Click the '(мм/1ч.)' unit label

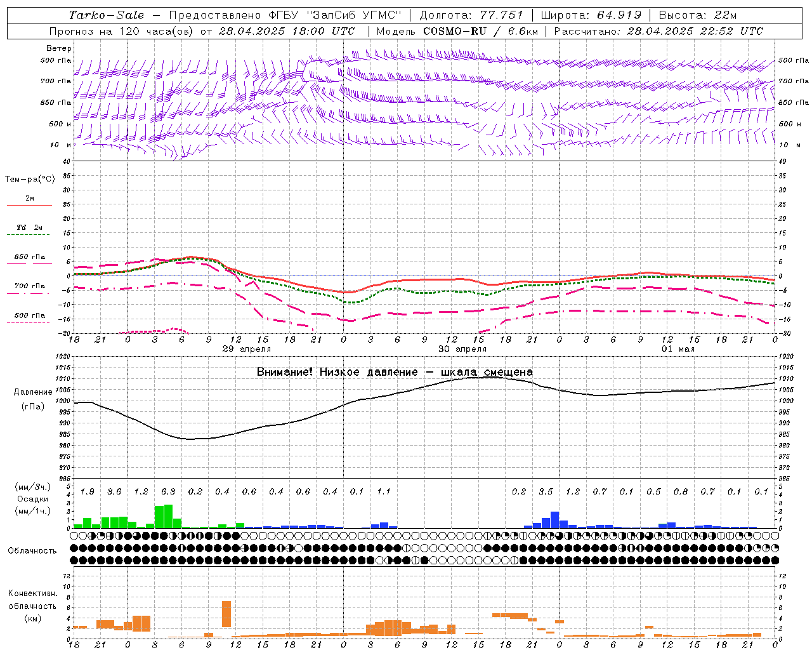33,511
